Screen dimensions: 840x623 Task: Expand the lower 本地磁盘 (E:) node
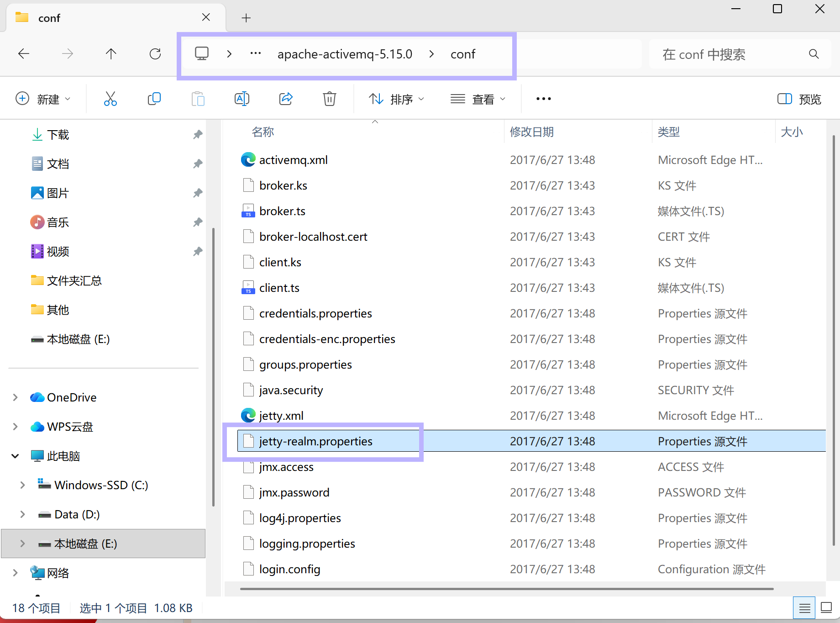tap(23, 544)
